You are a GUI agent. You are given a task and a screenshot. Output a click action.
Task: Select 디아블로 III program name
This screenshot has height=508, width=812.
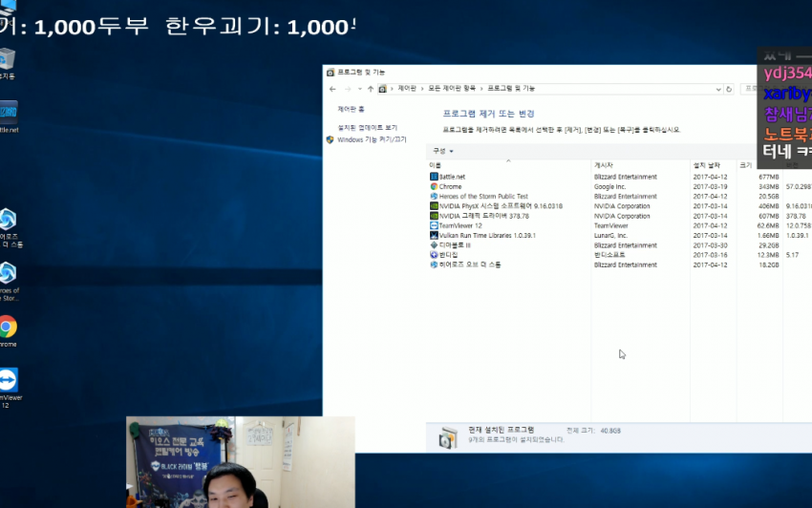(x=455, y=245)
